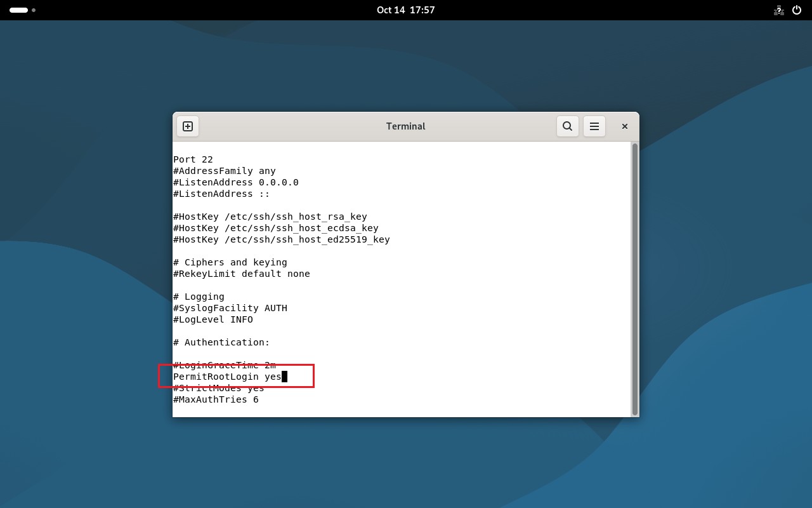This screenshot has width=812, height=508.
Task: Click the network status icon in top bar
Action: (x=778, y=10)
